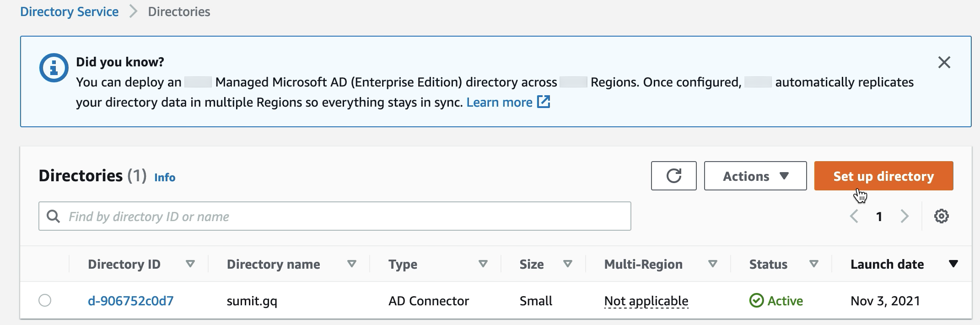The height and width of the screenshot is (325, 980).
Task: Open table preferences gear icon
Action: coord(941,216)
